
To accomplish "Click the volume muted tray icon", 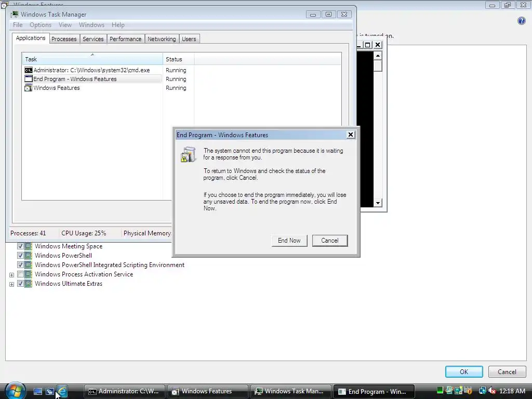I will pyautogui.click(x=492, y=391).
